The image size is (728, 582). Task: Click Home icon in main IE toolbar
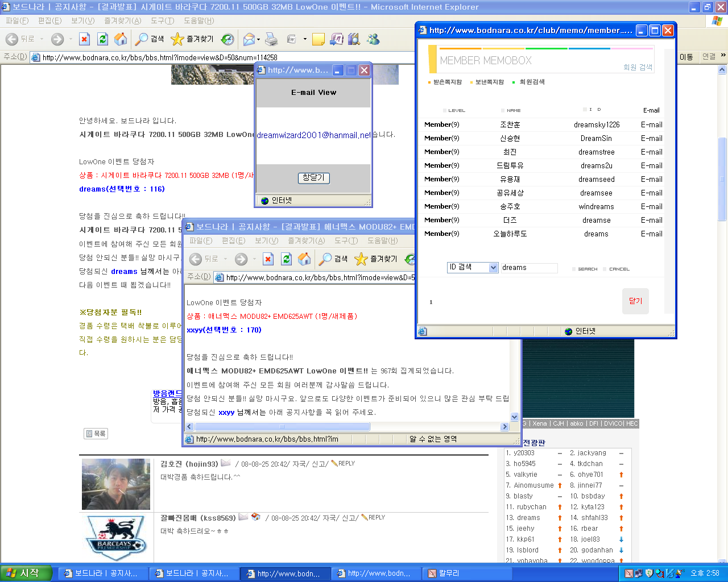click(121, 39)
